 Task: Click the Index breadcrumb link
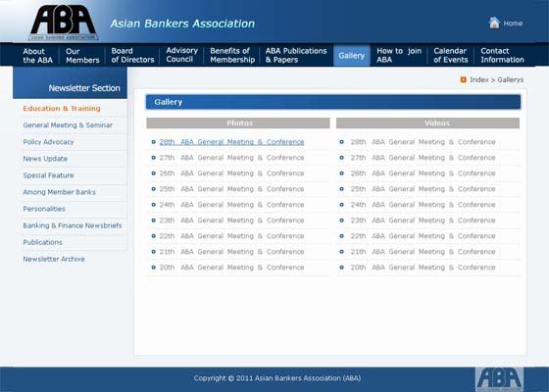coord(479,79)
